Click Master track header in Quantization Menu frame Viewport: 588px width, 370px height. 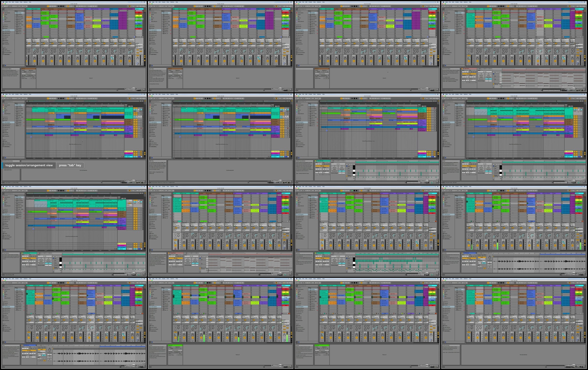(x=139, y=9)
